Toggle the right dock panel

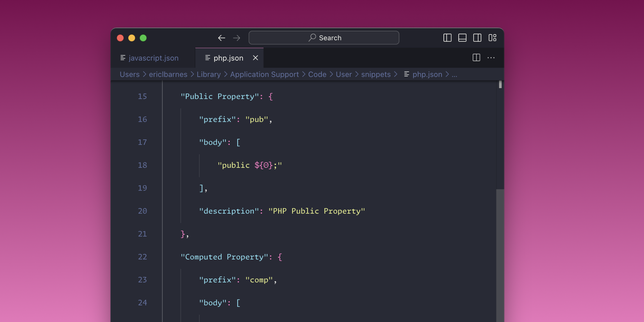[x=477, y=38]
